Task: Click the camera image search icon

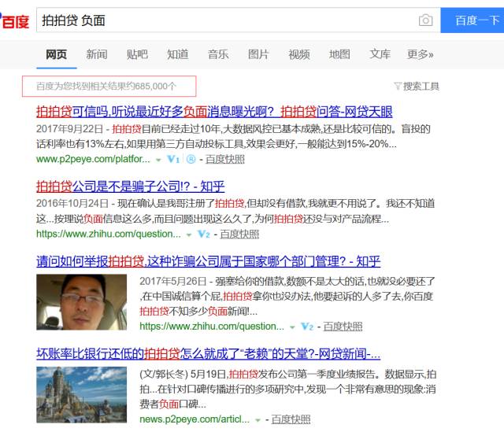Action: click(x=425, y=20)
